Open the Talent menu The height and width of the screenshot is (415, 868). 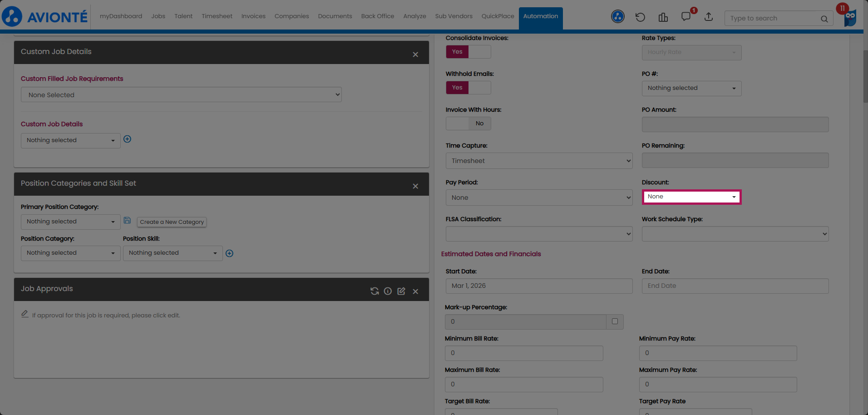[183, 16]
